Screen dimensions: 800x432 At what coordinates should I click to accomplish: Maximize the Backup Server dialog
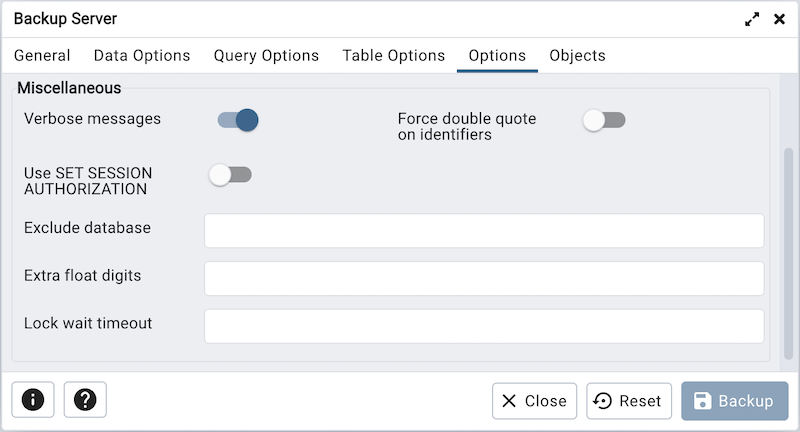click(x=752, y=19)
